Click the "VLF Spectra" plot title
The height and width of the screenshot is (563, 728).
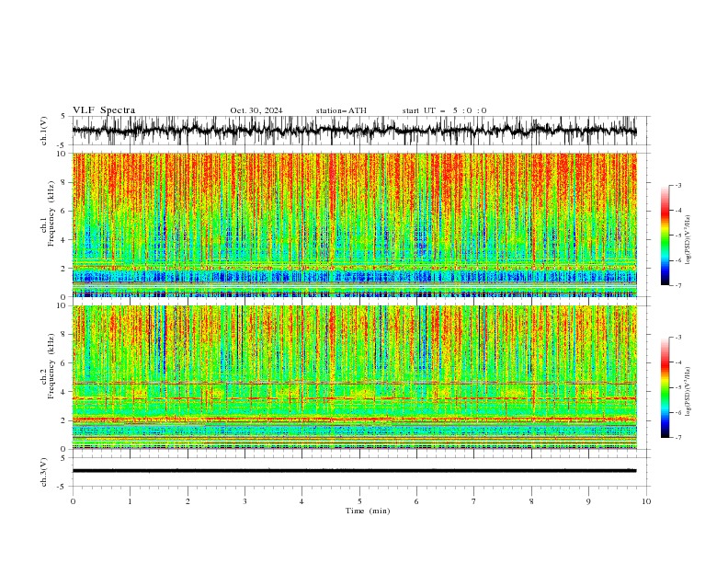pos(104,110)
